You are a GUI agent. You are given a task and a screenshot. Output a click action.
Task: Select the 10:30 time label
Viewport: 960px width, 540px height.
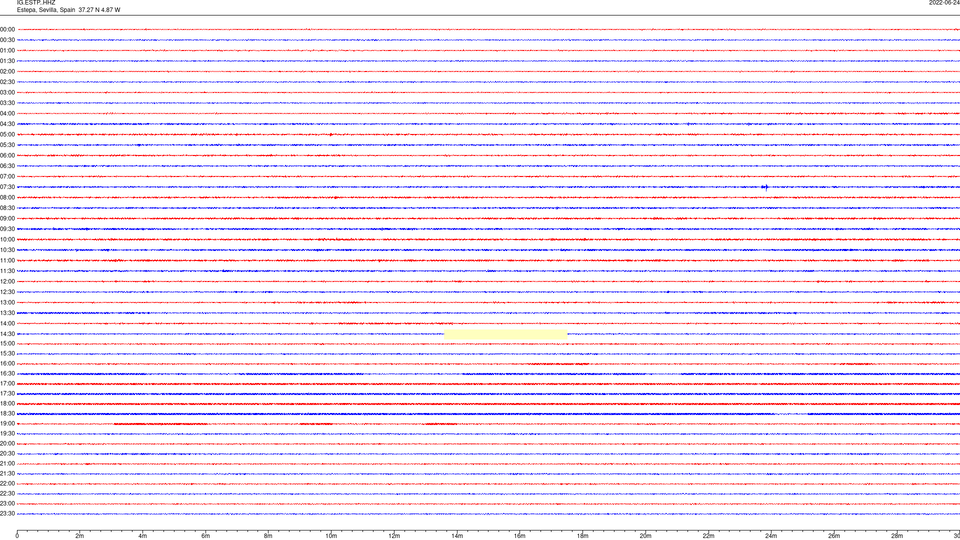point(7,250)
